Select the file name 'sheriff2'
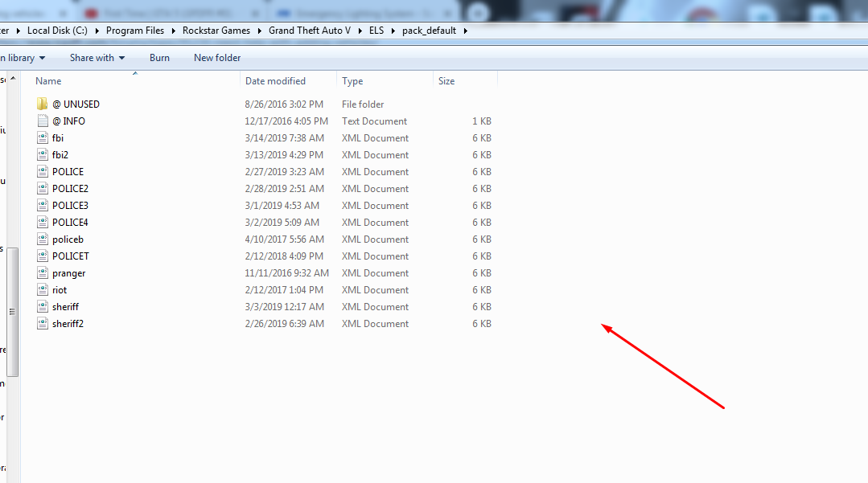The width and height of the screenshot is (868, 483). 68,324
